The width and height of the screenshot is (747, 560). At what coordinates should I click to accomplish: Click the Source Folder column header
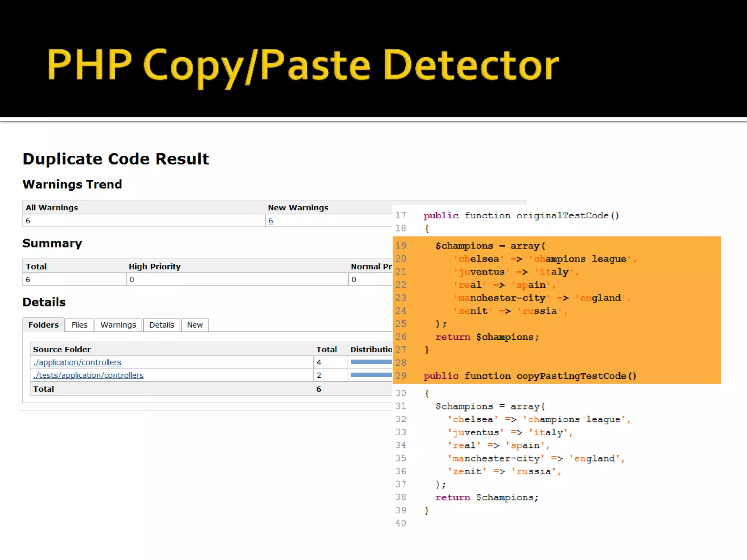click(62, 349)
